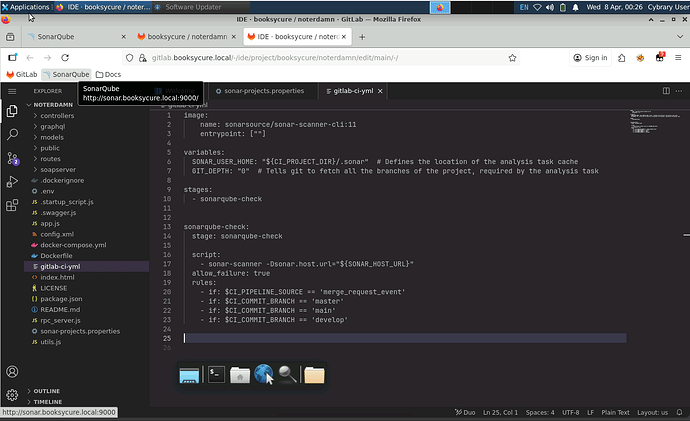Toggle the hamburger menu in activity bar

(x=12, y=90)
